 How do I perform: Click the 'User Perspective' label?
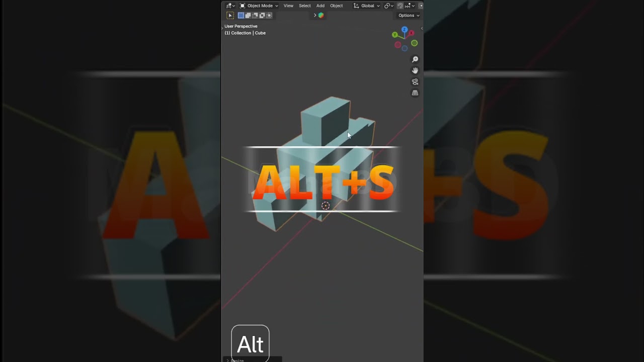pyautogui.click(x=241, y=26)
